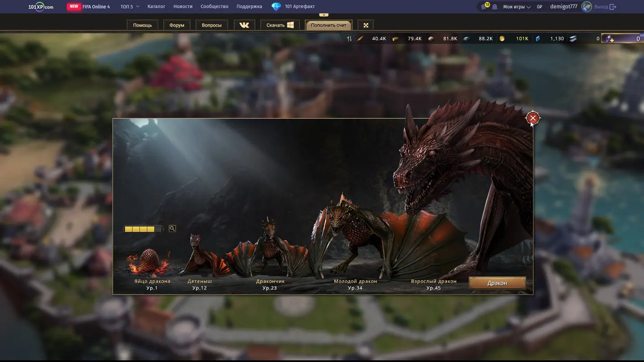Viewport: 644px width, 362px height.
Task: Toggle fullscreen mode with the expand icon
Action: point(365,25)
